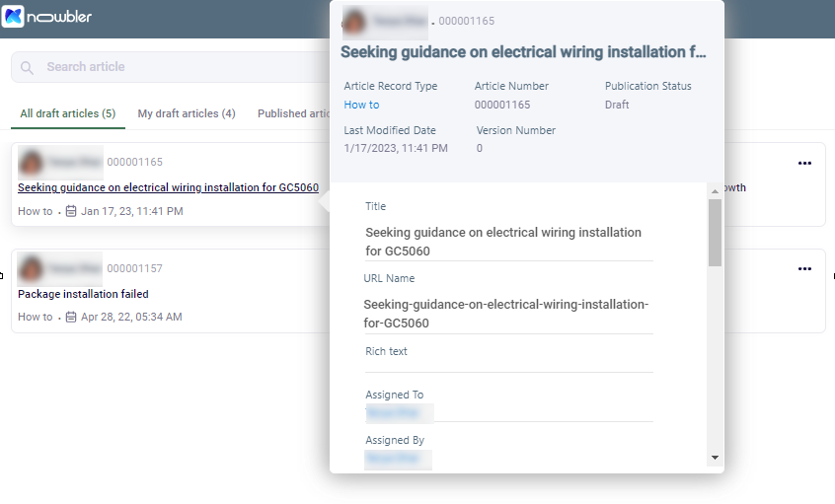The image size is (835, 504).
Task: Click the 'How to' record type link
Action: pyautogui.click(x=361, y=105)
